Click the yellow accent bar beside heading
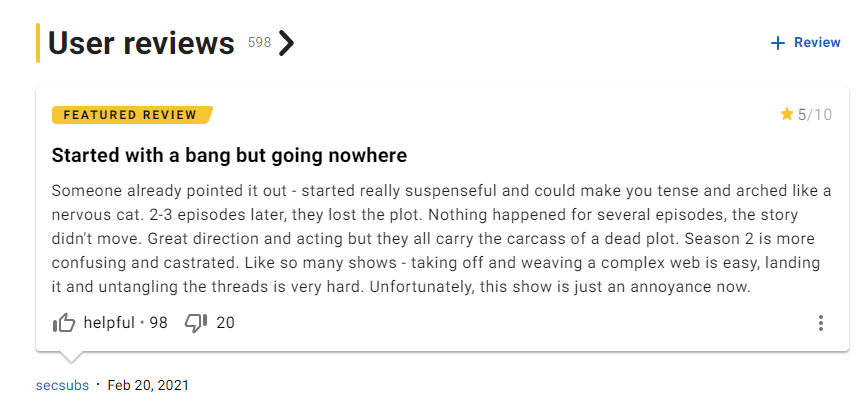The height and width of the screenshot is (407, 868). pos(38,43)
